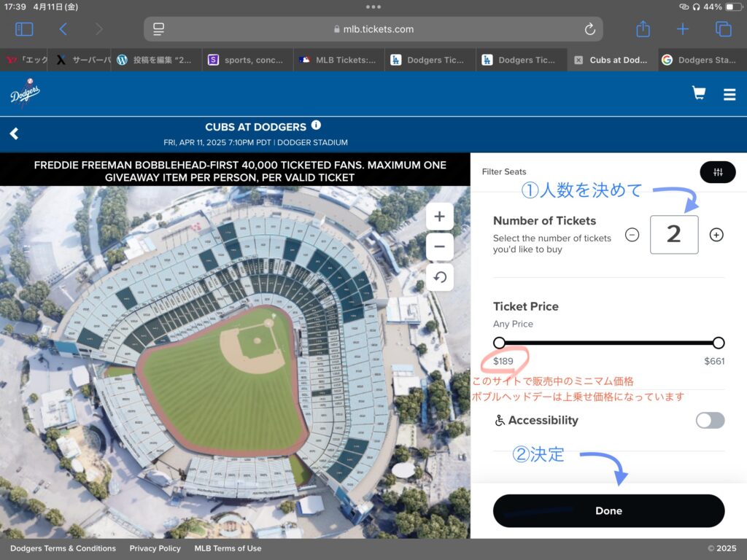Open the three-dot multitasking menu at top
The height and width of the screenshot is (560, 747).
[x=373, y=7]
